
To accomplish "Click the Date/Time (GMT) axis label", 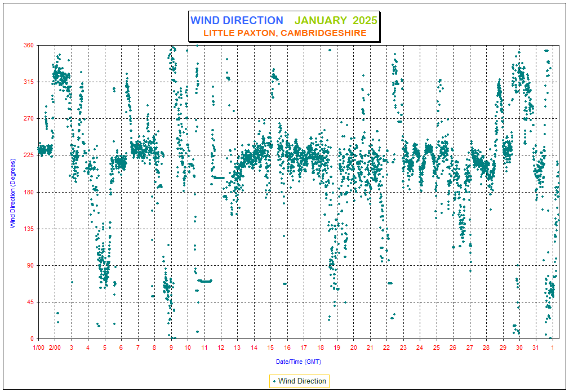I will [298, 362].
